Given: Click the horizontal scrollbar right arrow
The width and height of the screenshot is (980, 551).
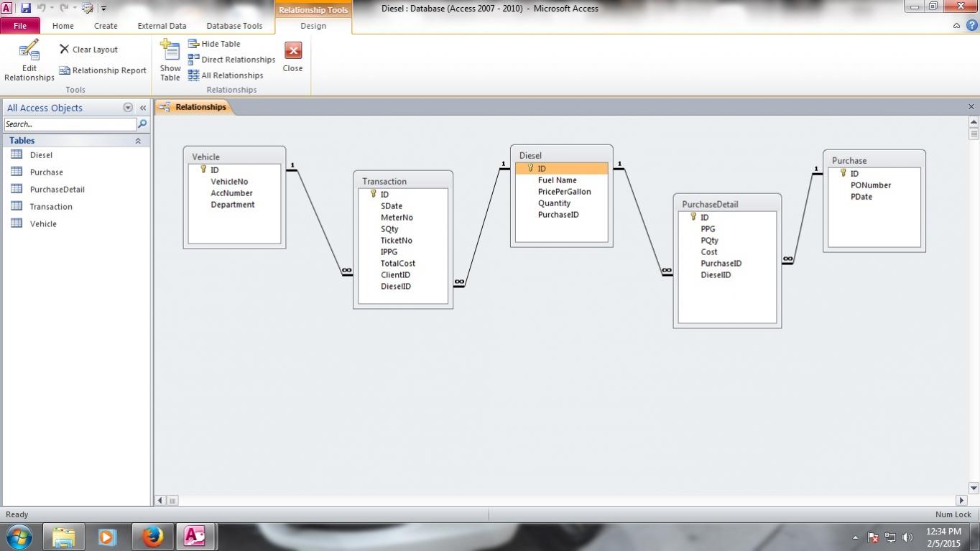Looking at the screenshot, I should (961, 500).
